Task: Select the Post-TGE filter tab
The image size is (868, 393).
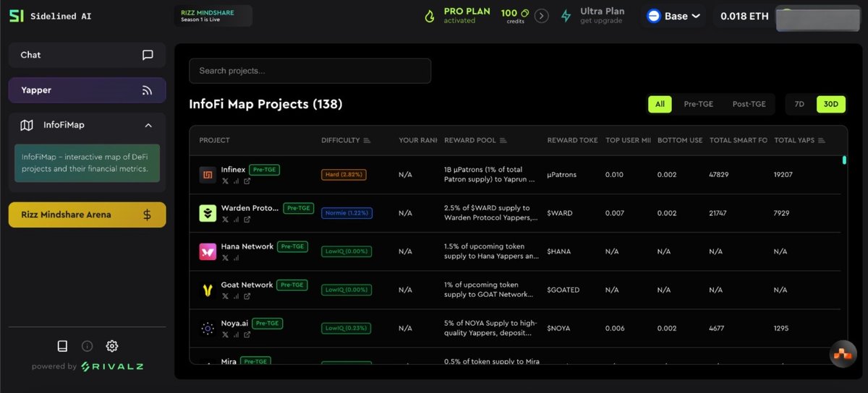Action: [749, 104]
